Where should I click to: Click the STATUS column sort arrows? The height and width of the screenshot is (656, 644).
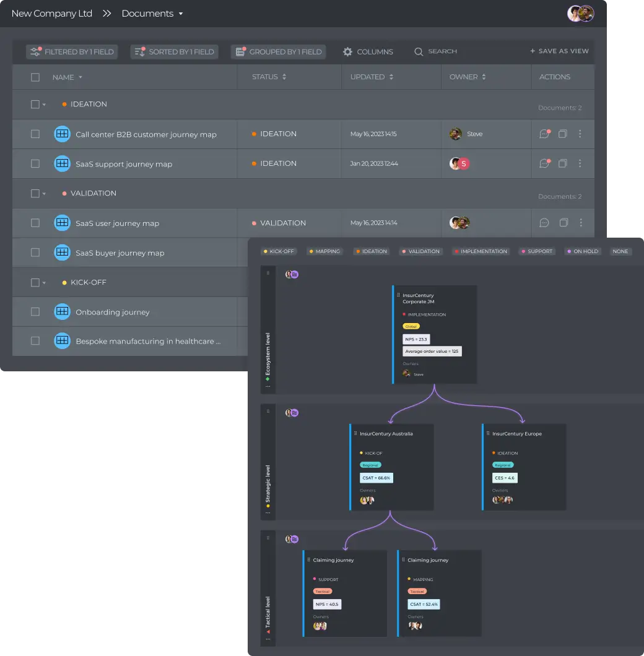click(x=284, y=77)
